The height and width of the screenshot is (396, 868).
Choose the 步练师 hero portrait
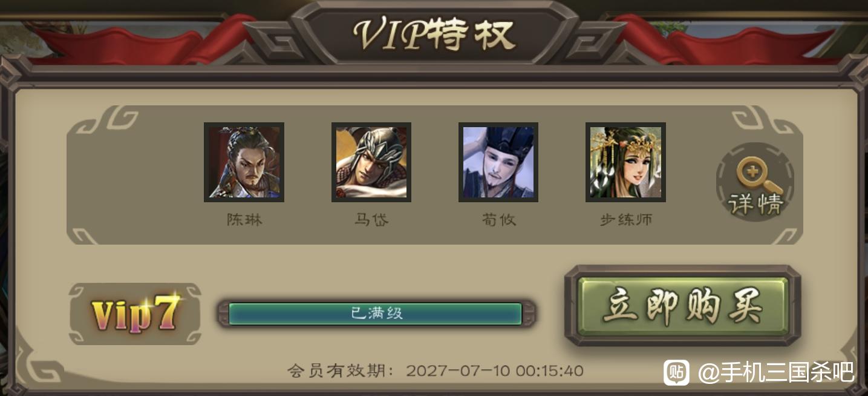point(625,162)
